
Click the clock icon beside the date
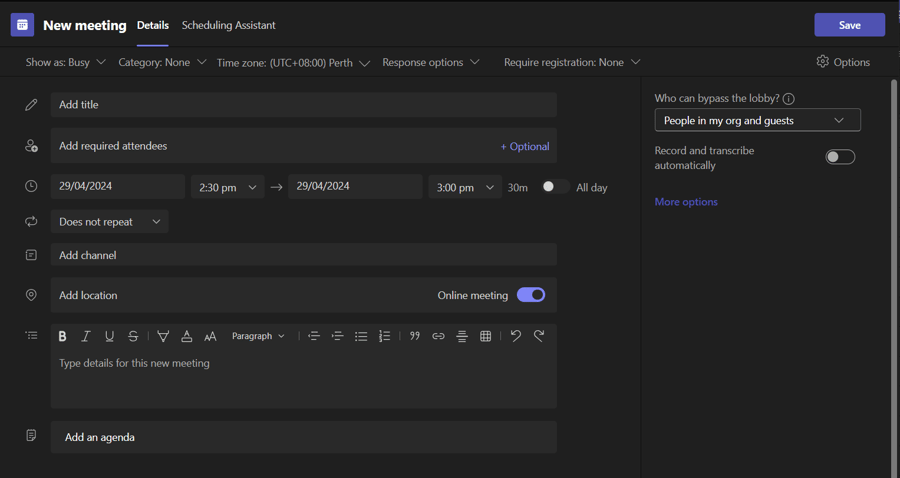32,186
